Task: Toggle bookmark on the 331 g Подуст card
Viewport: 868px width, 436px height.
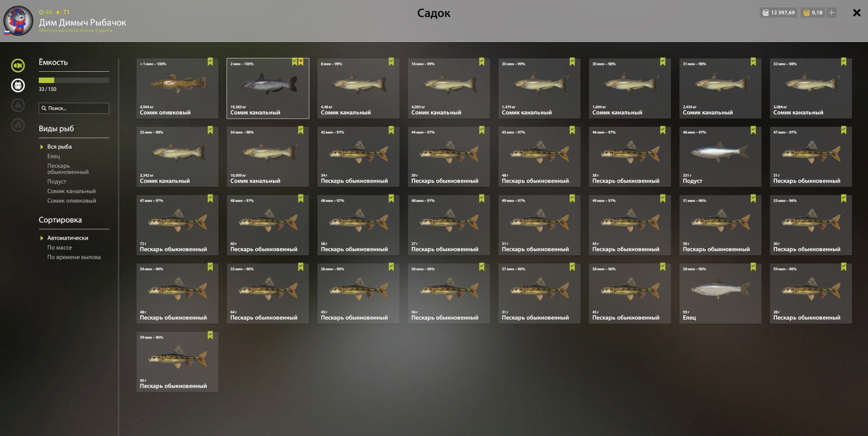Action: pyautogui.click(x=753, y=130)
